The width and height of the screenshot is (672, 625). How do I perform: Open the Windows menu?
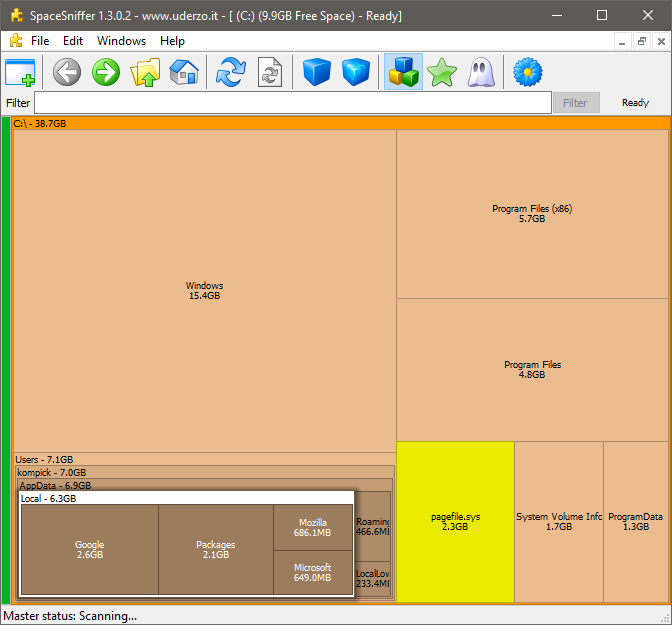click(121, 41)
